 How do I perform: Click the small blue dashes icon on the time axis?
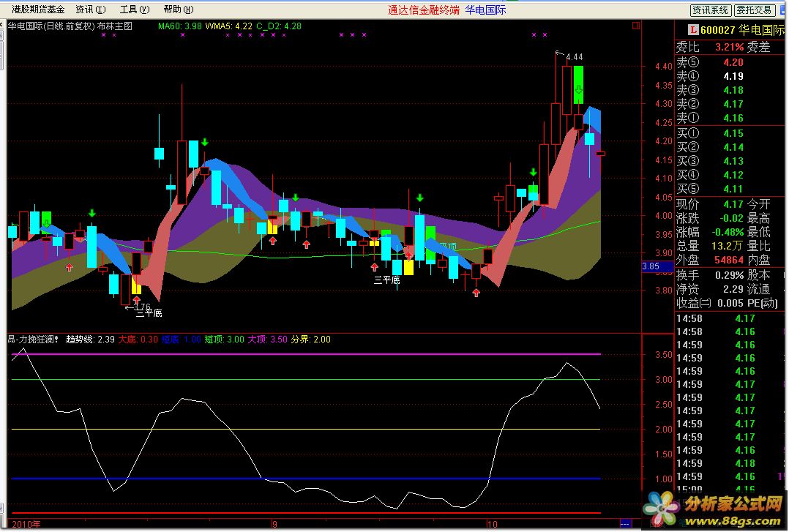pos(625,523)
